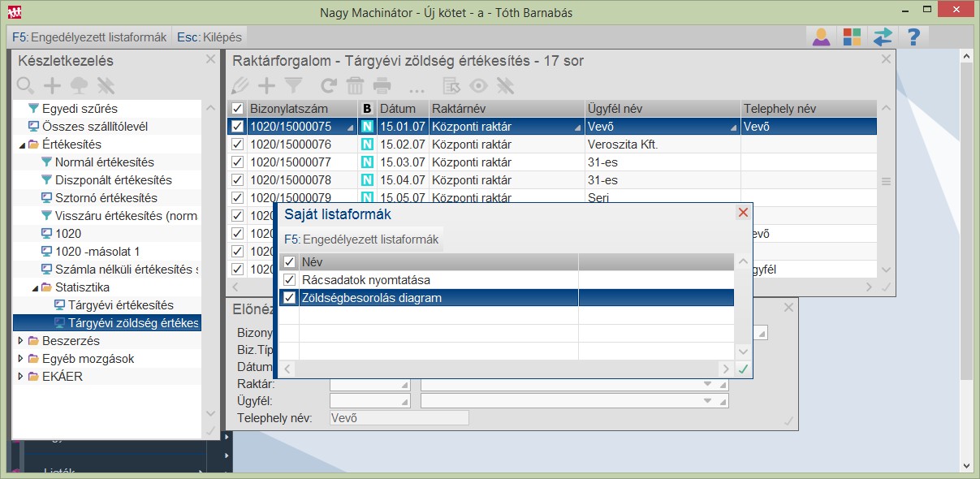The height and width of the screenshot is (479, 980).
Task: Open help with the question mark icon
Action: tap(913, 37)
